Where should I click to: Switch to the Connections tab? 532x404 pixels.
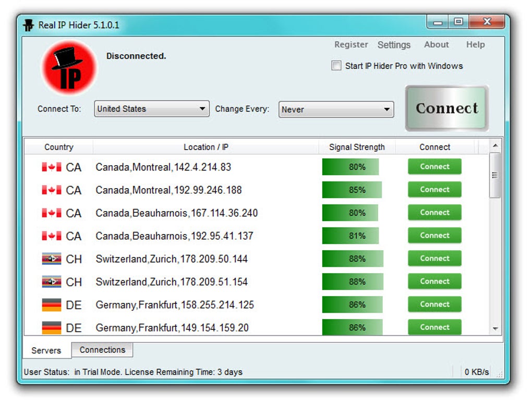[x=102, y=350]
